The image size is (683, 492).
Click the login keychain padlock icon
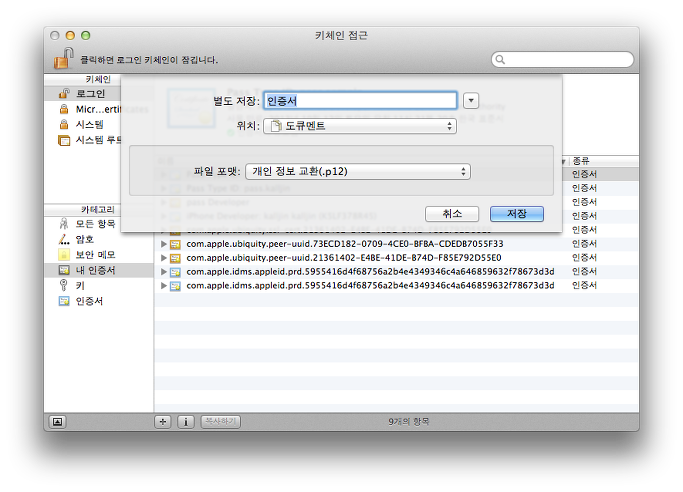(x=63, y=59)
